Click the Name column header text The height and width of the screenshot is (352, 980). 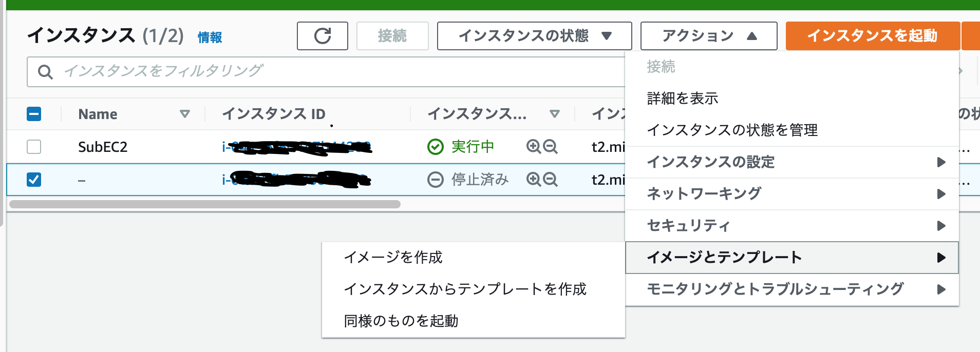tap(98, 114)
